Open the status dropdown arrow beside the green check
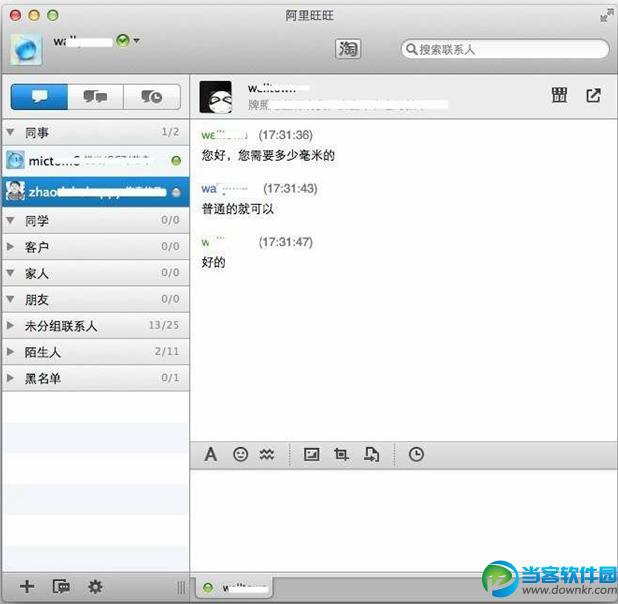618x604 pixels. (x=136, y=40)
